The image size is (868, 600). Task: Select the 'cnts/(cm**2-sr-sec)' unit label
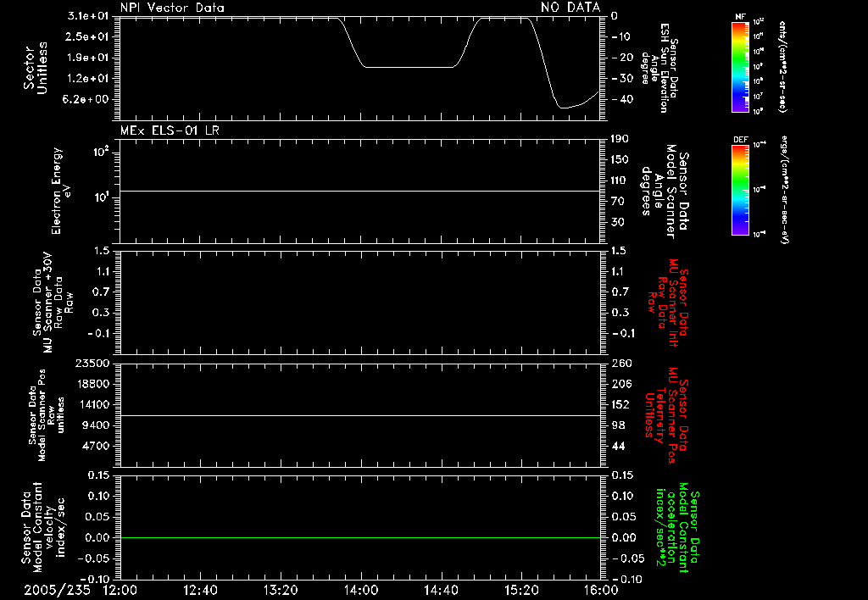pyautogui.click(x=782, y=67)
